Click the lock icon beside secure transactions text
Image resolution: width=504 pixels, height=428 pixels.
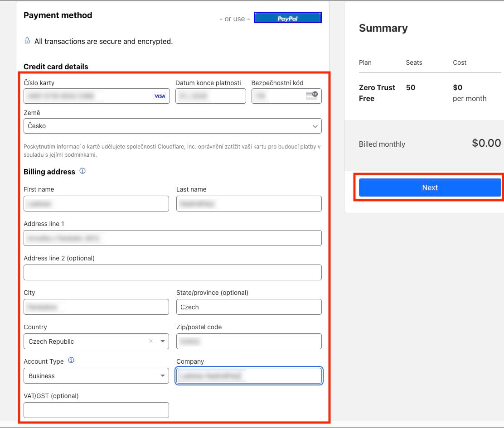click(27, 41)
